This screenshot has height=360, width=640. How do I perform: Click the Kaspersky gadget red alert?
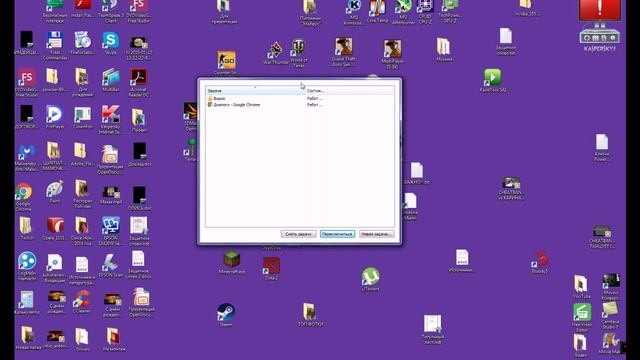coord(600,9)
